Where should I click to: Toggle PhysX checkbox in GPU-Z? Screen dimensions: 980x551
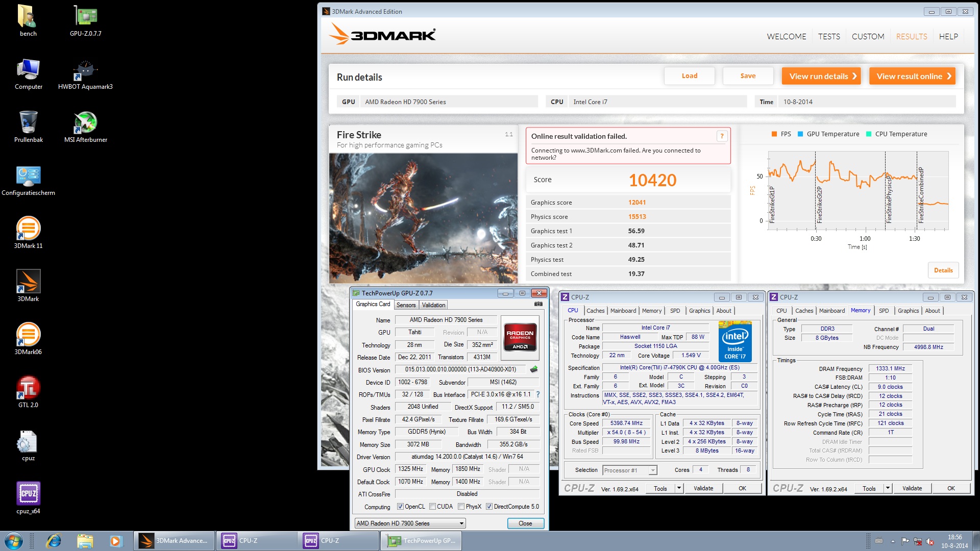461,507
